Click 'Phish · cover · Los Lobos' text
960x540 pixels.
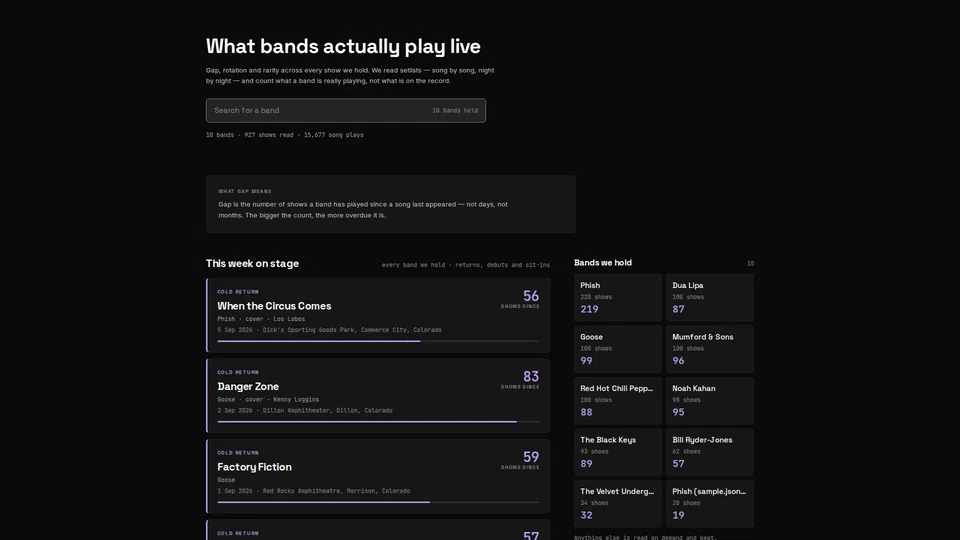(x=261, y=319)
